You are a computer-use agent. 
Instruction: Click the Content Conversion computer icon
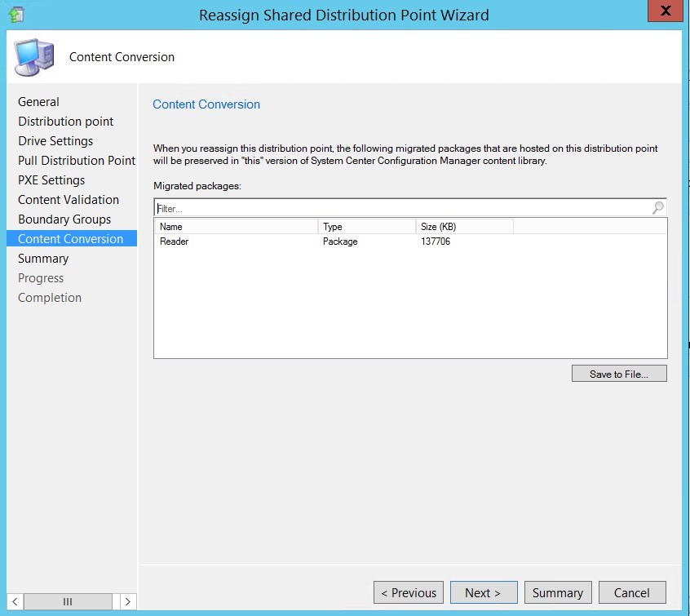(33, 56)
